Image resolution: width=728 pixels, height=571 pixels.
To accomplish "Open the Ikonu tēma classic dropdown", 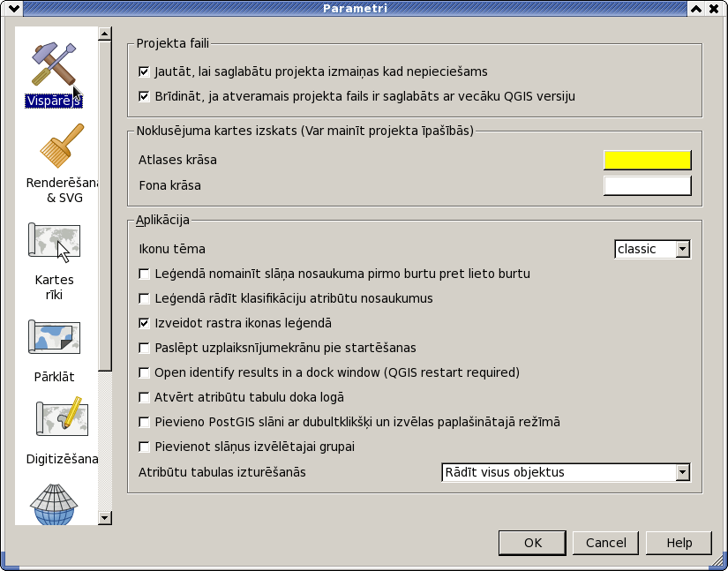I will [652, 249].
